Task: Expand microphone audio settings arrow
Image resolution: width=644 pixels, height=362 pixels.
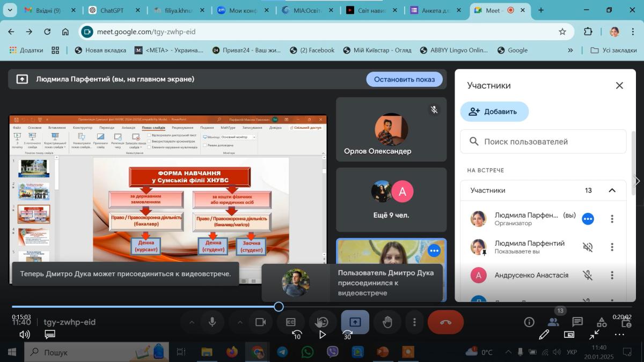Action: pyautogui.click(x=191, y=322)
